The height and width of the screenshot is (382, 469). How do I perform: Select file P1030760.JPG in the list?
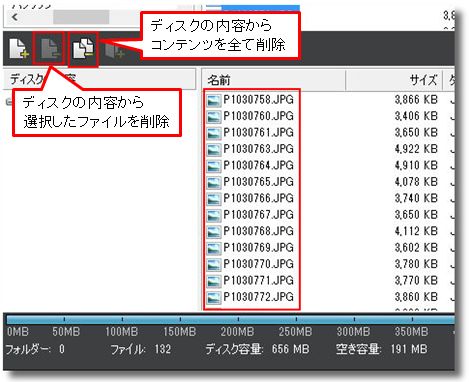(258, 116)
